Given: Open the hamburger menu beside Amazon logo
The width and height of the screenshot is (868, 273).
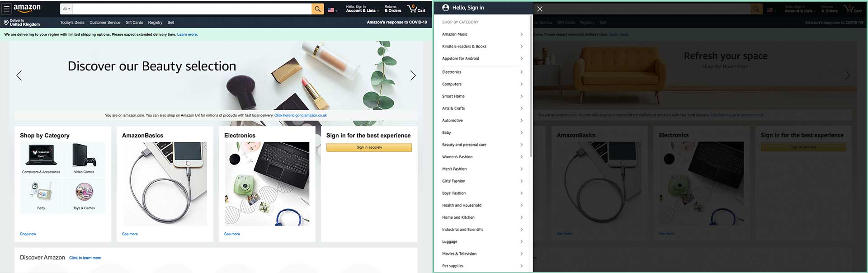Looking at the screenshot, I should (6, 9).
